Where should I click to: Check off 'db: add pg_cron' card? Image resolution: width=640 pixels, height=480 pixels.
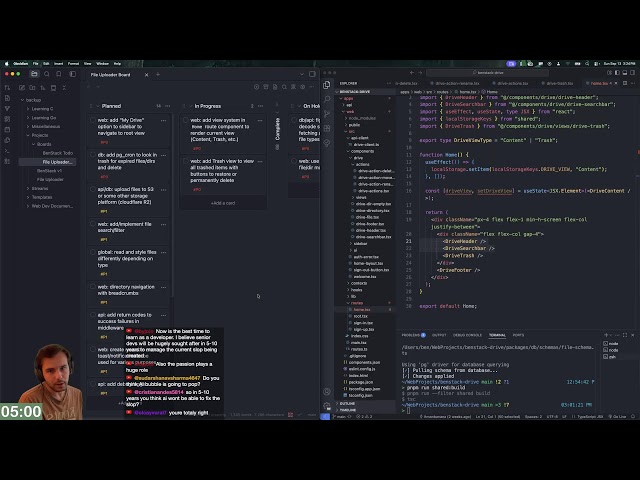93,155
